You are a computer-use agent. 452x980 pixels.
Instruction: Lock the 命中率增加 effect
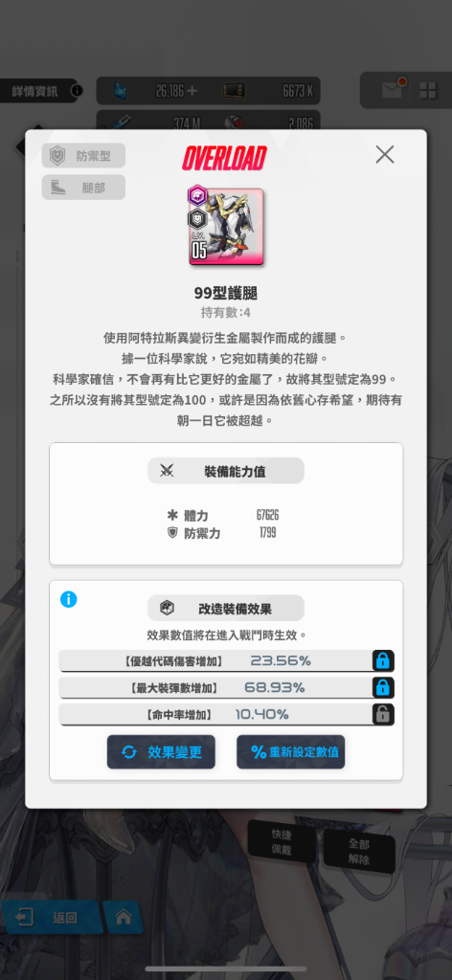click(x=383, y=714)
